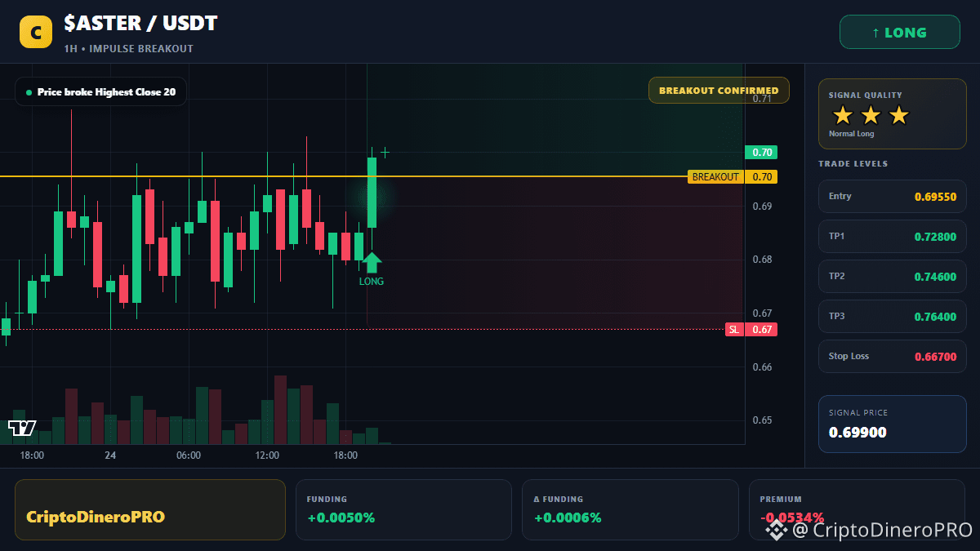Click the 24 date axis label
The height and width of the screenshot is (551, 980).
(x=110, y=455)
